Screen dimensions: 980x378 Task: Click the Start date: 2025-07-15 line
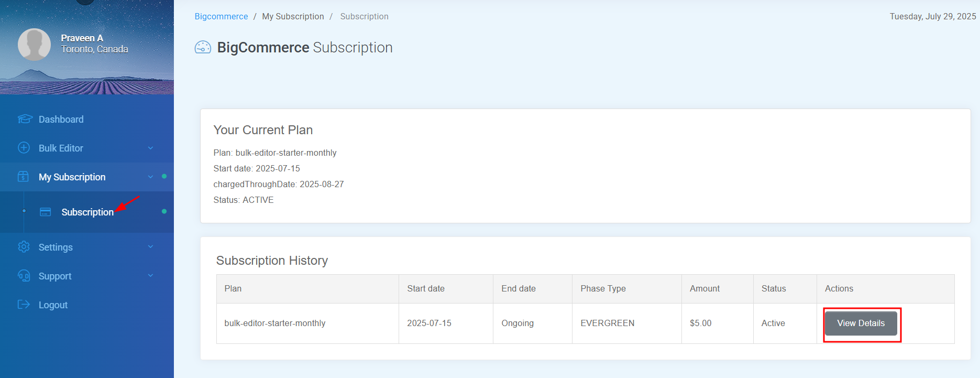click(257, 168)
